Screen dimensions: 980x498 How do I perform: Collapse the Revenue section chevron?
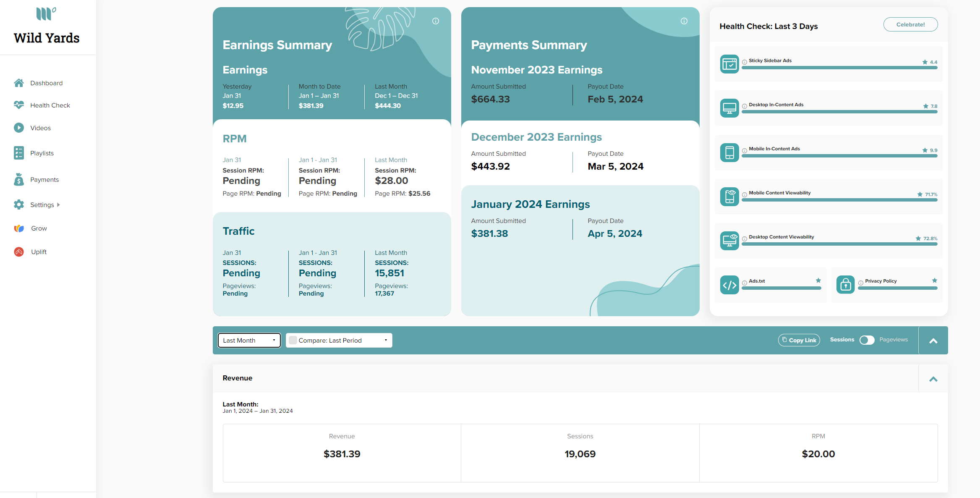pyautogui.click(x=933, y=379)
